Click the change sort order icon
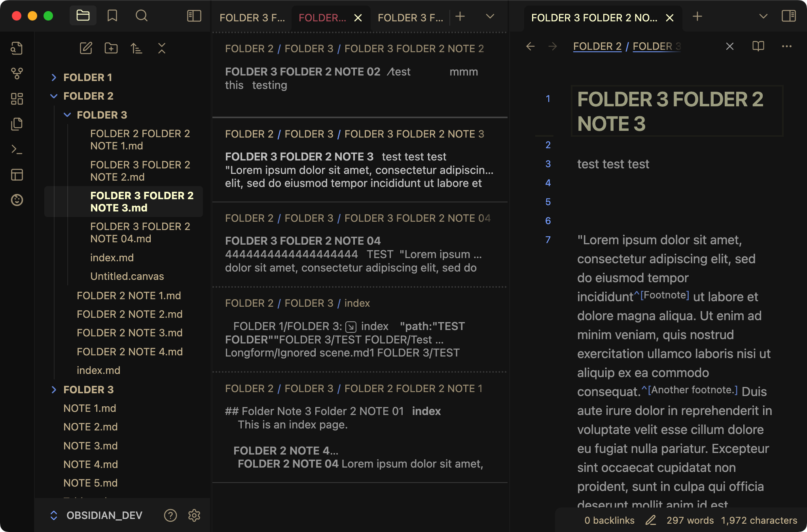 [x=136, y=48]
